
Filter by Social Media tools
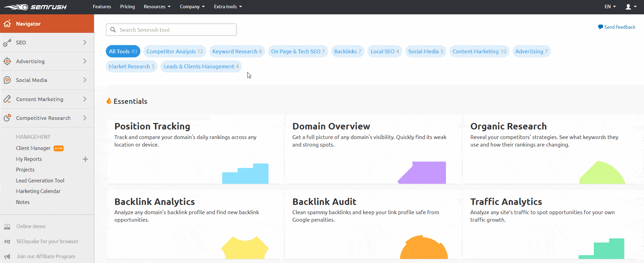coord(426,51)
